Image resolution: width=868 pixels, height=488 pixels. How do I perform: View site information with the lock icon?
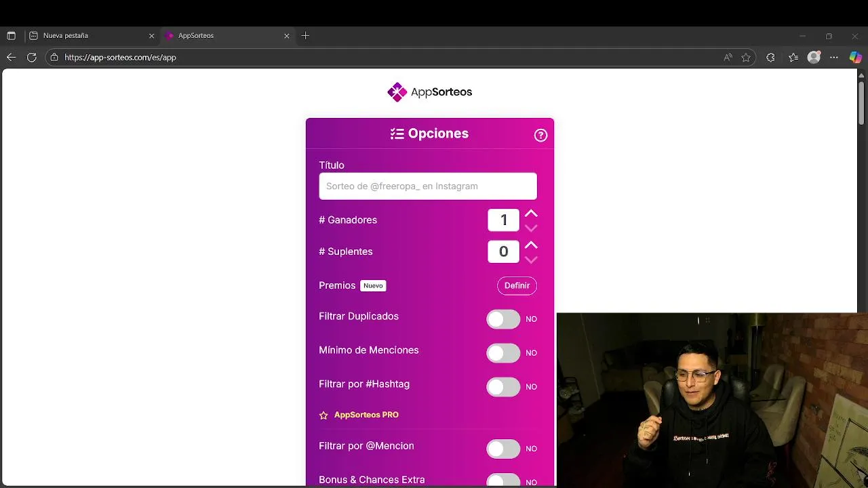54,58
